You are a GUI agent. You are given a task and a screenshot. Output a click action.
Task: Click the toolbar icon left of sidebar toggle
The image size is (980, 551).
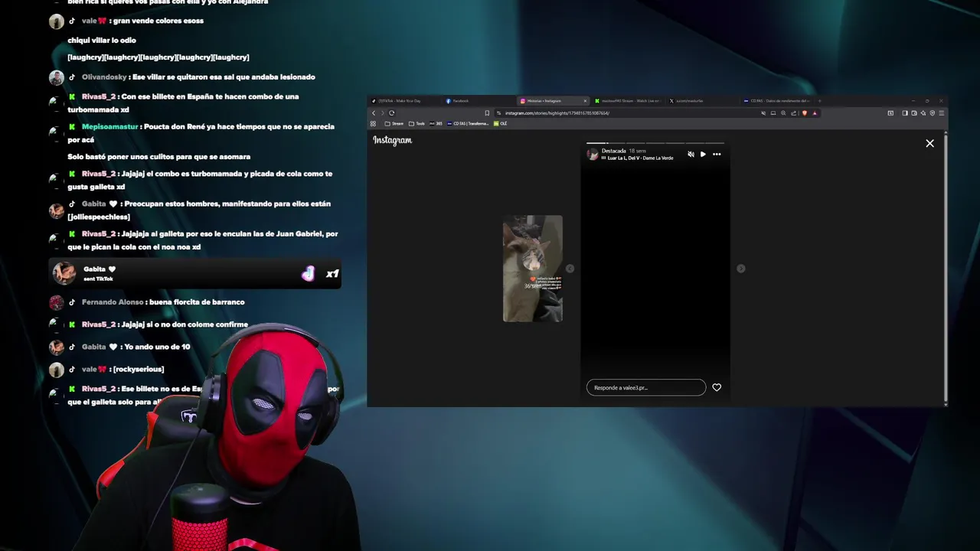pos(890,113)
